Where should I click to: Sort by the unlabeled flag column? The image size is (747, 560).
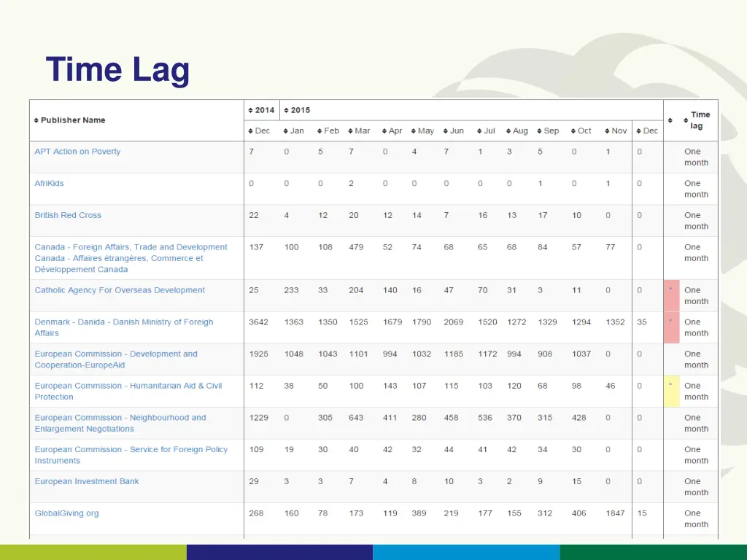670,120
